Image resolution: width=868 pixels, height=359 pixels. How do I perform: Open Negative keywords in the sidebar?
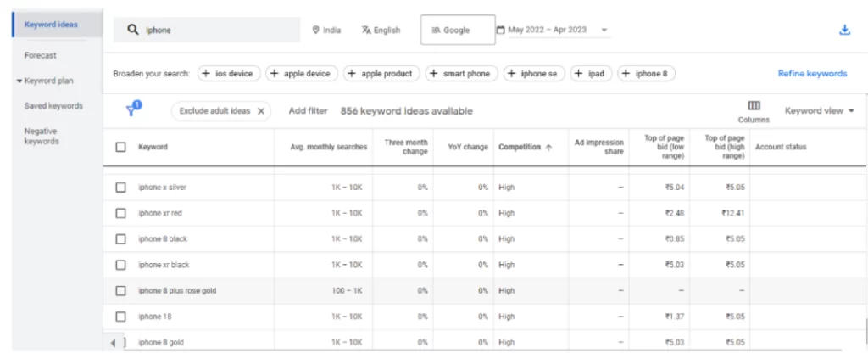[x=42, y=137]
